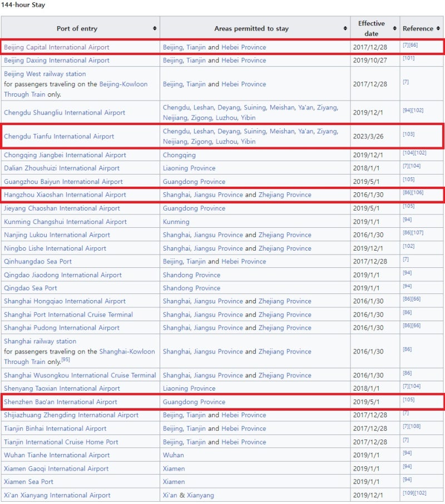Viewport: 445px width, 504px height.
Task: Click Kunming link in Areas permitted column
Action: pyautogui.click(x=176, y=222)
